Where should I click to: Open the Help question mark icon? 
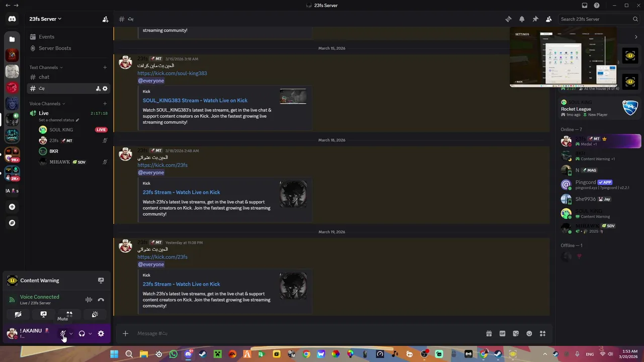click(597, 6)
